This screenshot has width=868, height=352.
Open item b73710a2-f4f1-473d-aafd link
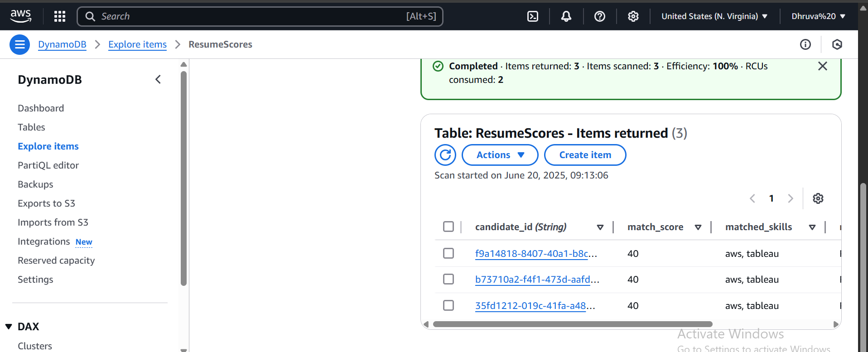(537, 280)
